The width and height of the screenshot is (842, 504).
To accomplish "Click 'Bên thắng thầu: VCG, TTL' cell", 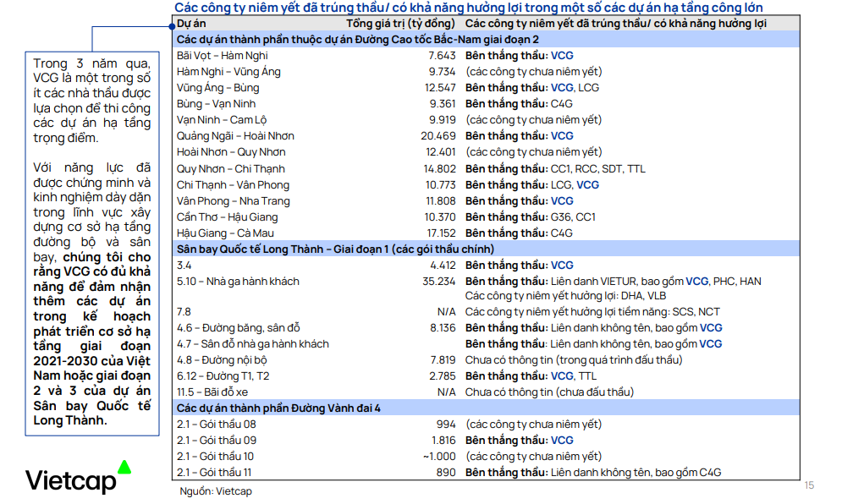I will [531, 377].
